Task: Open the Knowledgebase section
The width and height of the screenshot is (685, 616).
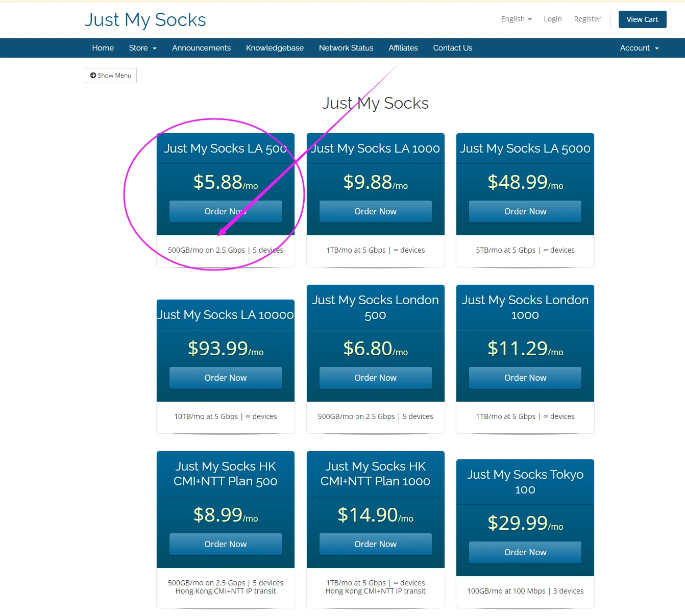Action: 275,48
